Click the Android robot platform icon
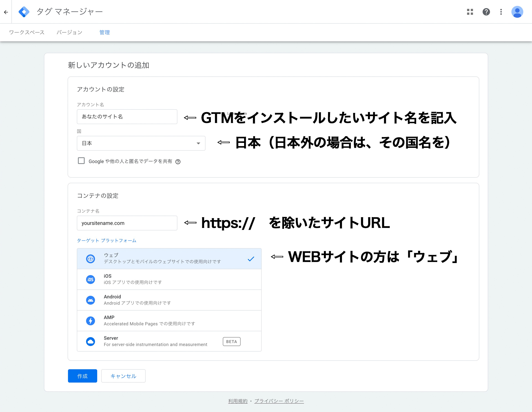The image size is (532, 412). pos(91,300)
